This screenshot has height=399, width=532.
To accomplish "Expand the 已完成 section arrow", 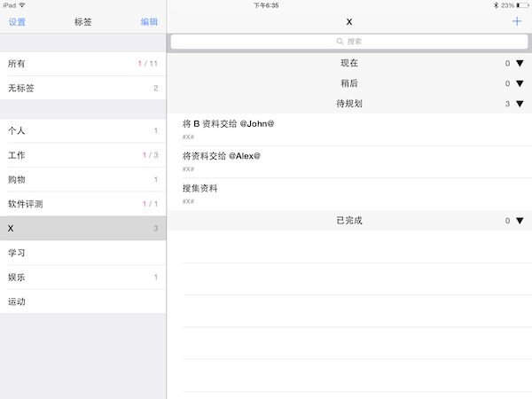I will [x=520, y=221].
